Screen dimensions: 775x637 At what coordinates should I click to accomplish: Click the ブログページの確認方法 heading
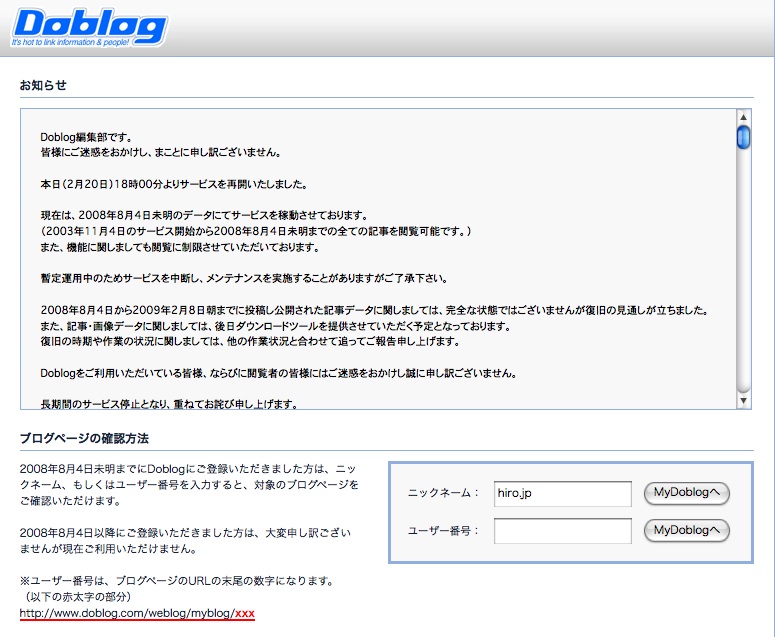pyautogui.click(x=84, y=438)
